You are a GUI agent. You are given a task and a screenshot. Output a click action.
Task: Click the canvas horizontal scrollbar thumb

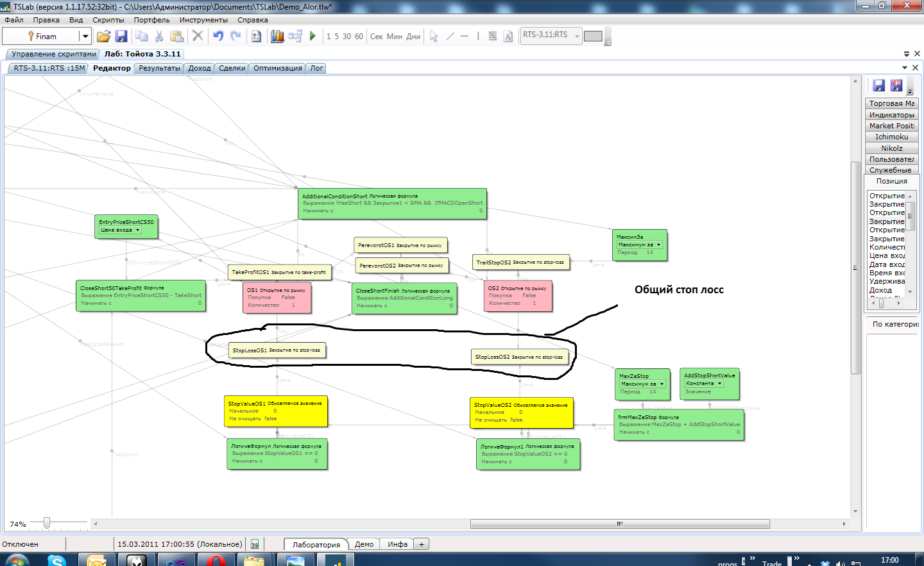tap(620, 524)
